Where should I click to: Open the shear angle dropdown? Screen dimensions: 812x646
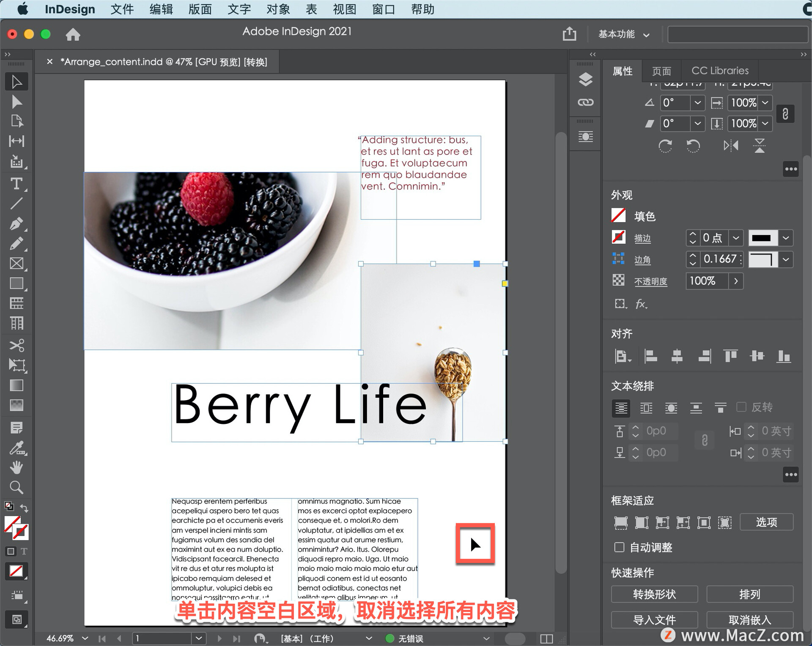coord(697,123)
